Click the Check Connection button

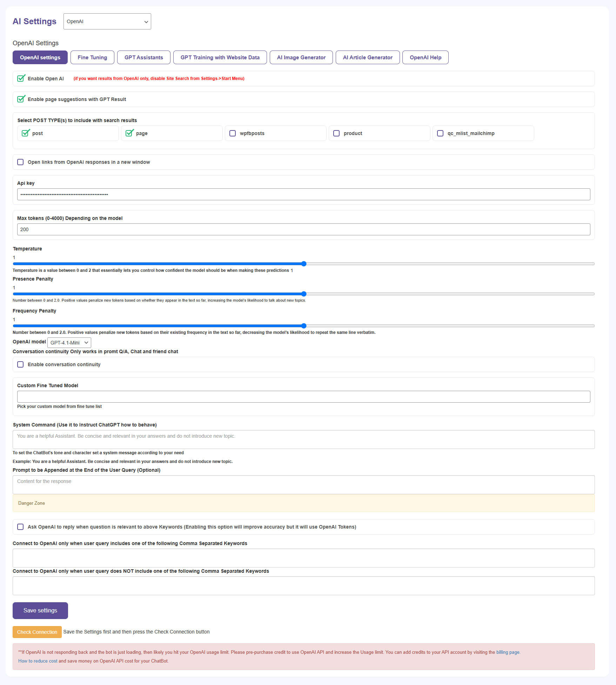tap(37, 632)
